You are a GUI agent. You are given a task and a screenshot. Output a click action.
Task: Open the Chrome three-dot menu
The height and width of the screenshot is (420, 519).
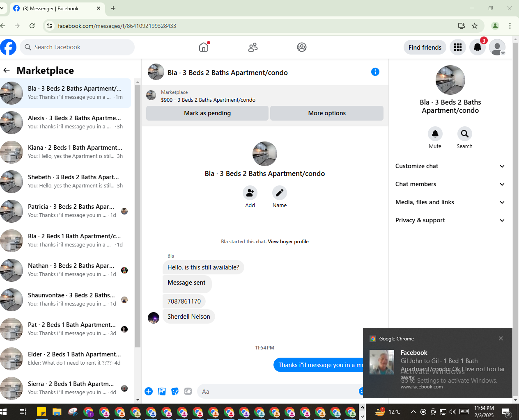click(x=510, y=26)
